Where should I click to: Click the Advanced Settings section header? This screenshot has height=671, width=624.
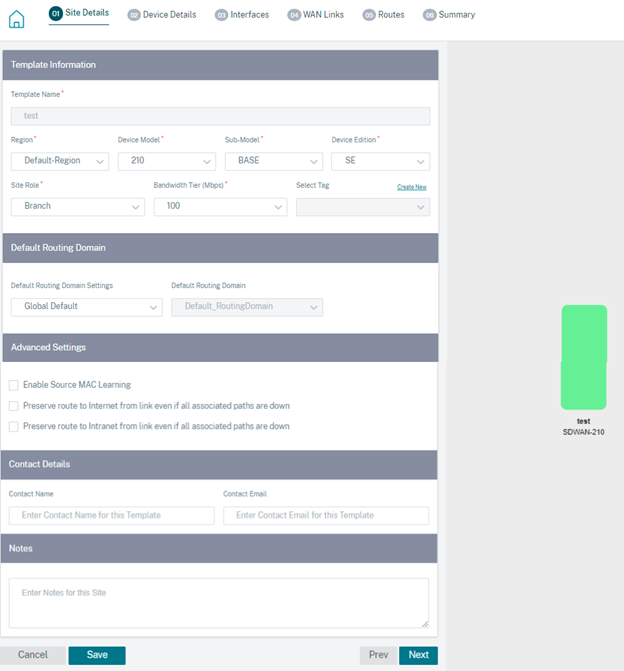[220, 347]
